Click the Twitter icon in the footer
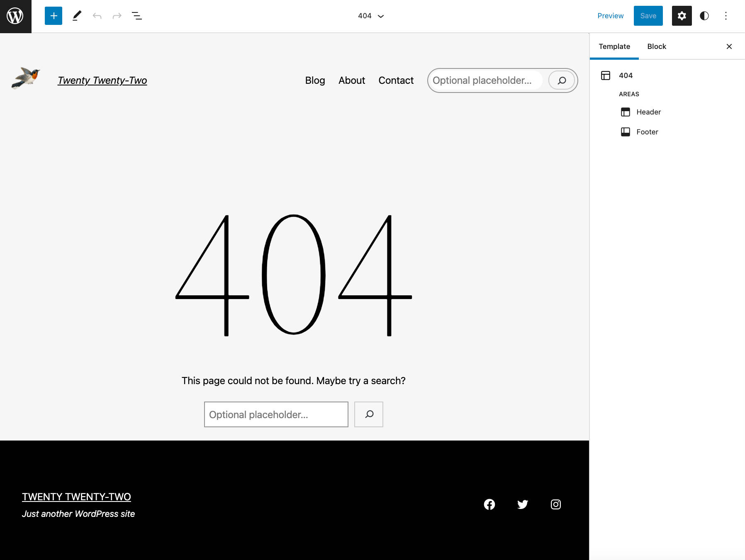This screenshot has width=745, height=560. coord(522,504)
